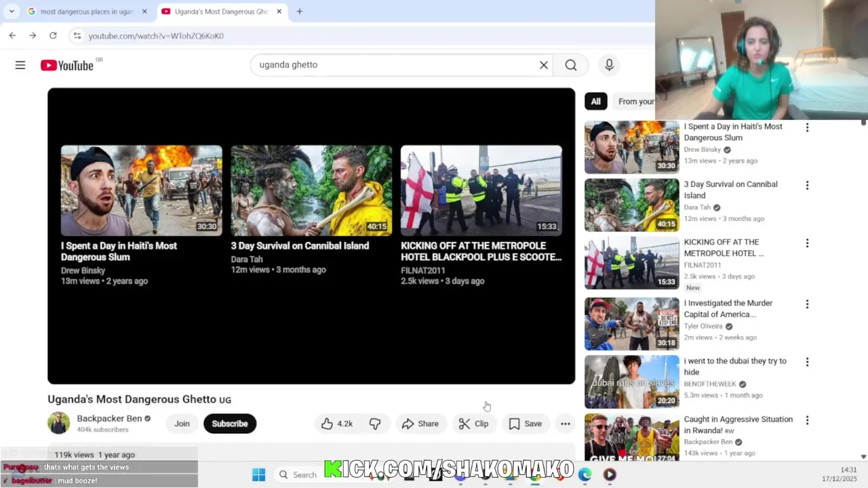Image resolution: width=868 pixels, height=488 pixels.
Task: Open 'I Investigated the Murder Capital of America' video
Action: pos(728,308)
